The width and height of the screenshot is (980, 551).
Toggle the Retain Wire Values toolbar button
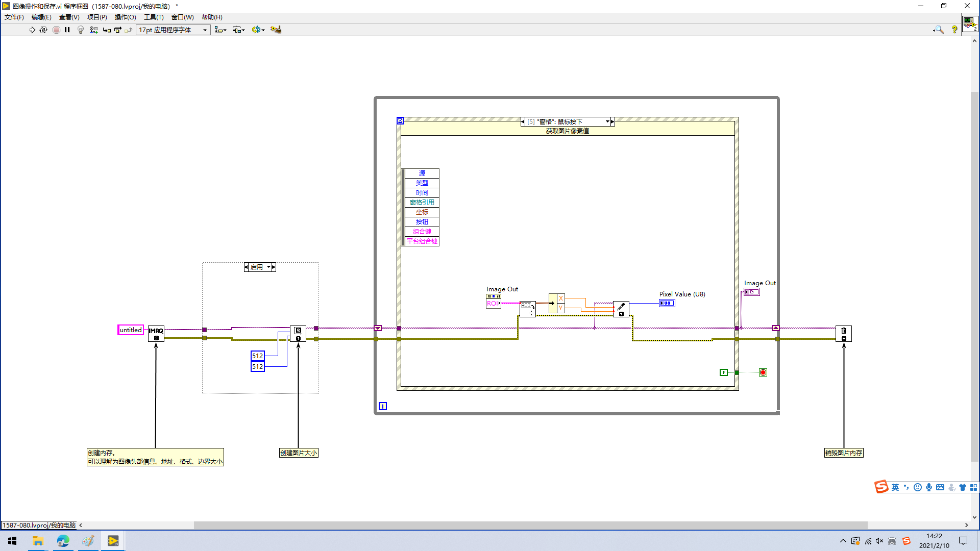pyautogui.click(x=93, y=30)
